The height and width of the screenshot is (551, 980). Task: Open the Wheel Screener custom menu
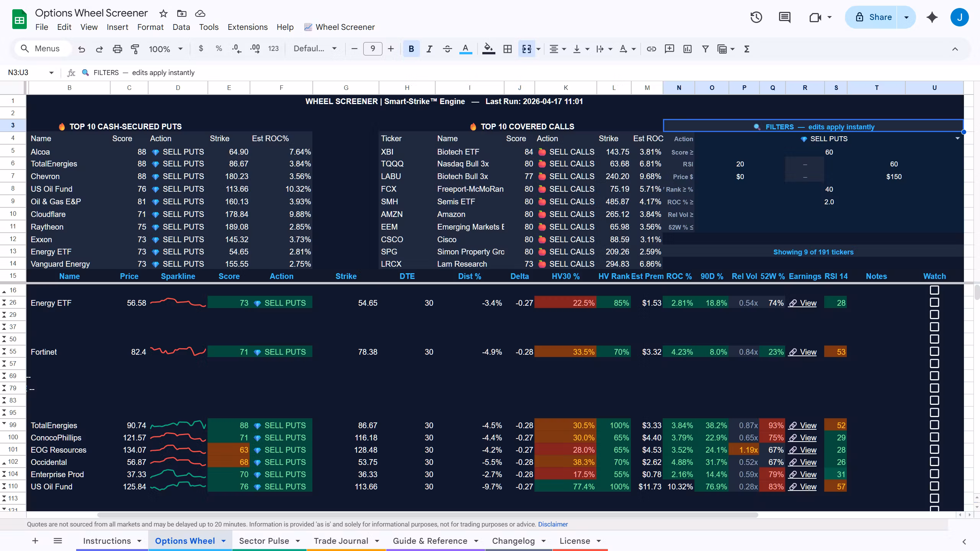pos(339,27)
